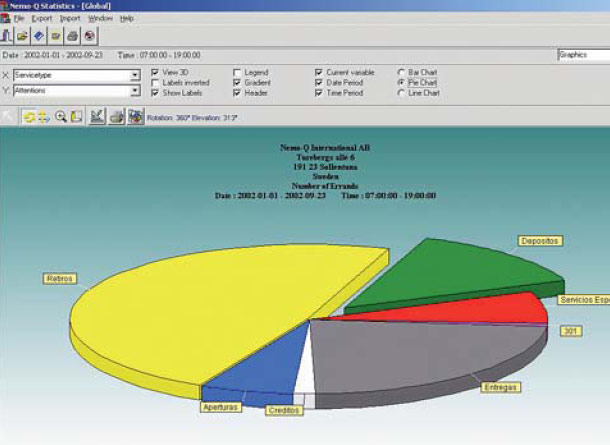The height and width of the screenshot is (445, 610).
Task: Turn on Labels inverted checkbox
Action: point(154,83)
